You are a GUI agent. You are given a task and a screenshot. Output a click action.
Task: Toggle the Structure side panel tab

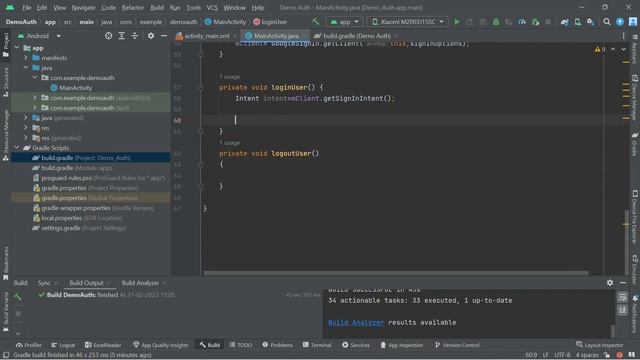(x=6, y=82)
